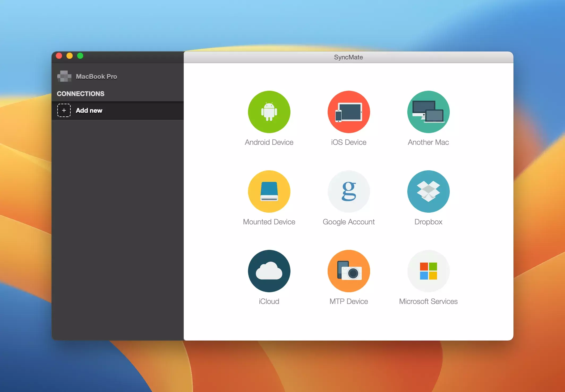Screen dimensions: 565x392
Task: Click the MacBook Pro computer icon
Action: click(x=64, y=76)
